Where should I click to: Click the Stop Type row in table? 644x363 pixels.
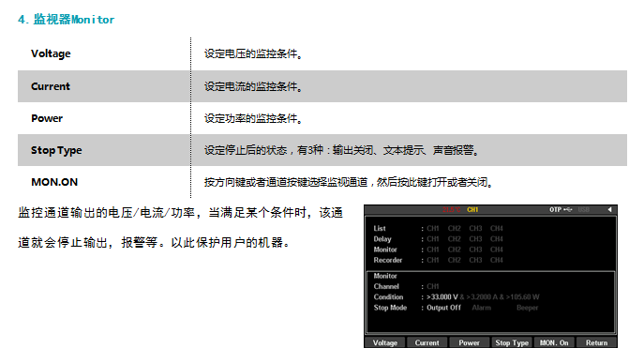[x=322, y=150]
